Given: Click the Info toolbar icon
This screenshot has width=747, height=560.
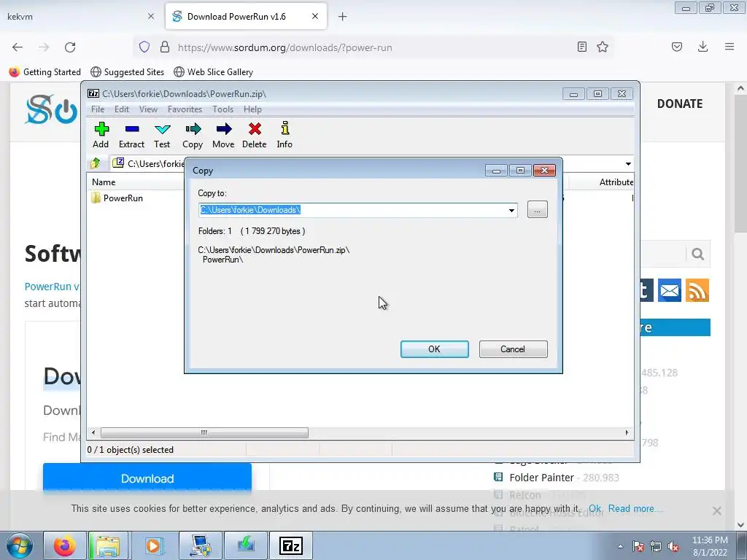Looking at the screenshot, I should [x=285, y=135].
